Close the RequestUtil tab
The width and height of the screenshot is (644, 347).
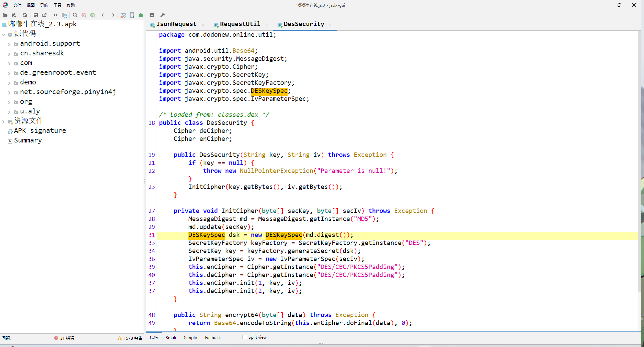point(267,25)
